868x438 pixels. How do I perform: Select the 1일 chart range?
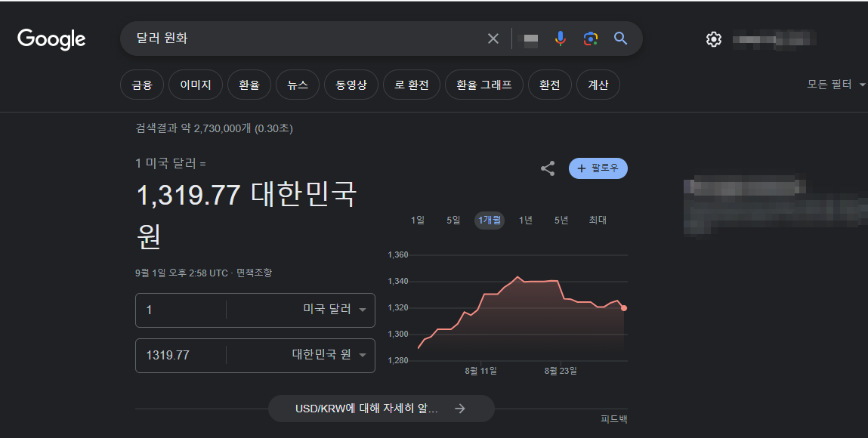tap(417, 220)
